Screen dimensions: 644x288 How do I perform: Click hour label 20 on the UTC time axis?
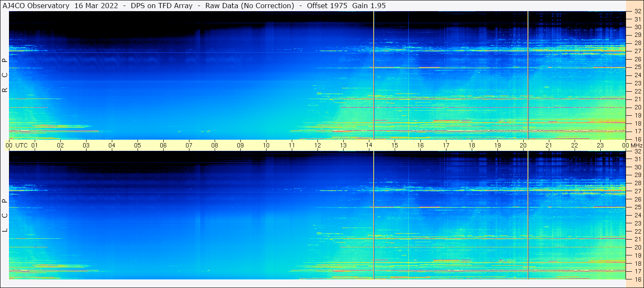[523, 145]
